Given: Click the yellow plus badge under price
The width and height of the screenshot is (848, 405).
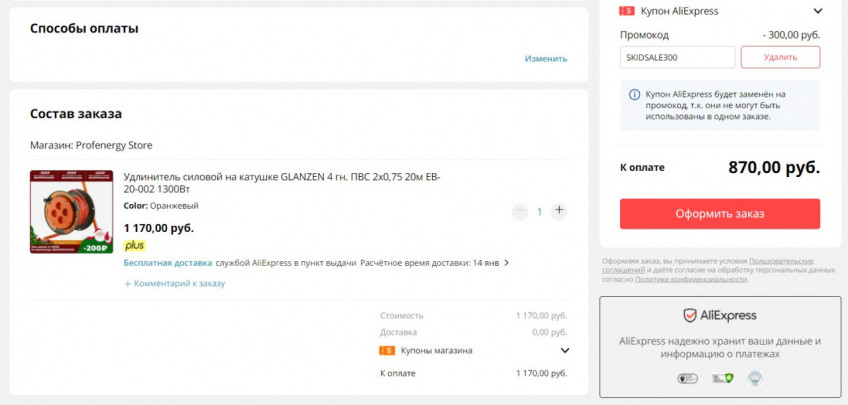Looking at the screenshot, I should tap(134, 245).
